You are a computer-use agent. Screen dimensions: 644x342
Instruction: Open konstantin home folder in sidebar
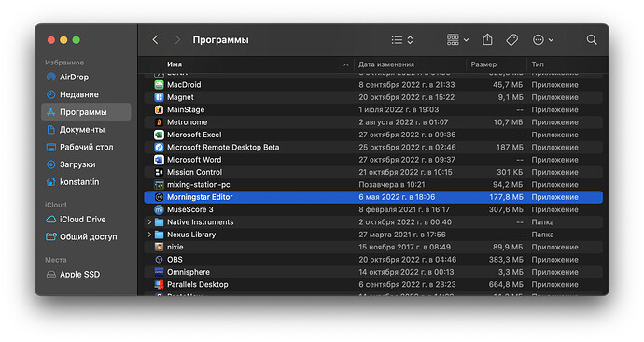click(86, 181)
